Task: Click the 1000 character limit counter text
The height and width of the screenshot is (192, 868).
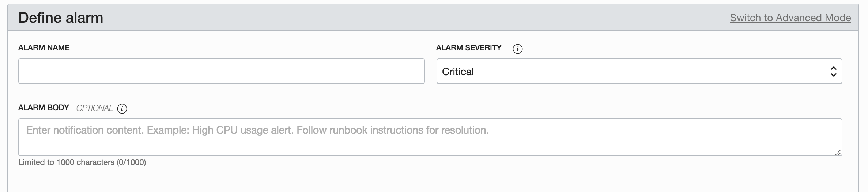Action: pos(82,162)
